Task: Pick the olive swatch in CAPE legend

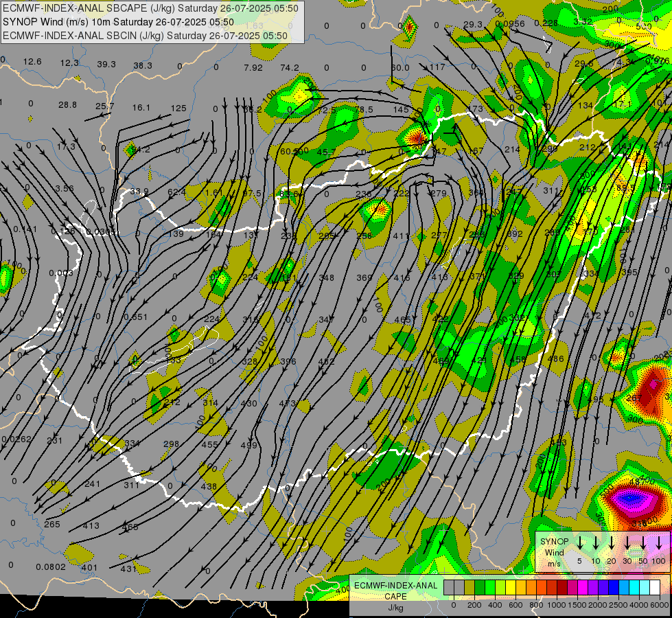Action: click(470, 588)
